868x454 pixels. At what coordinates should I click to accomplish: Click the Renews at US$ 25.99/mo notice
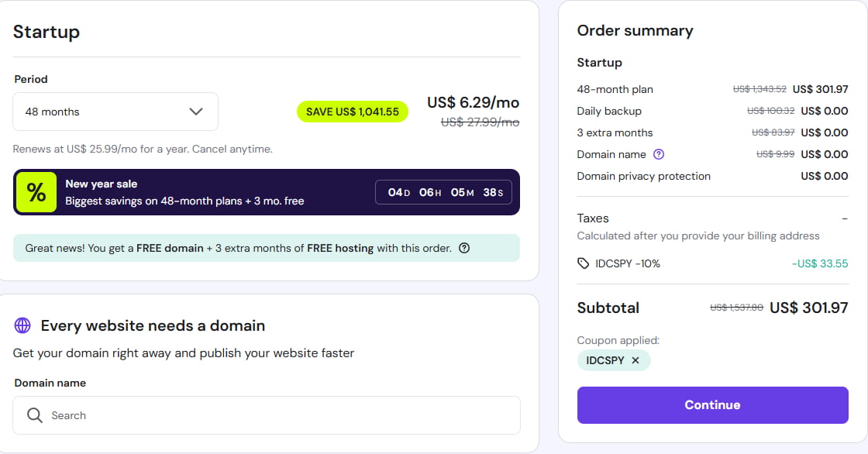143,149
